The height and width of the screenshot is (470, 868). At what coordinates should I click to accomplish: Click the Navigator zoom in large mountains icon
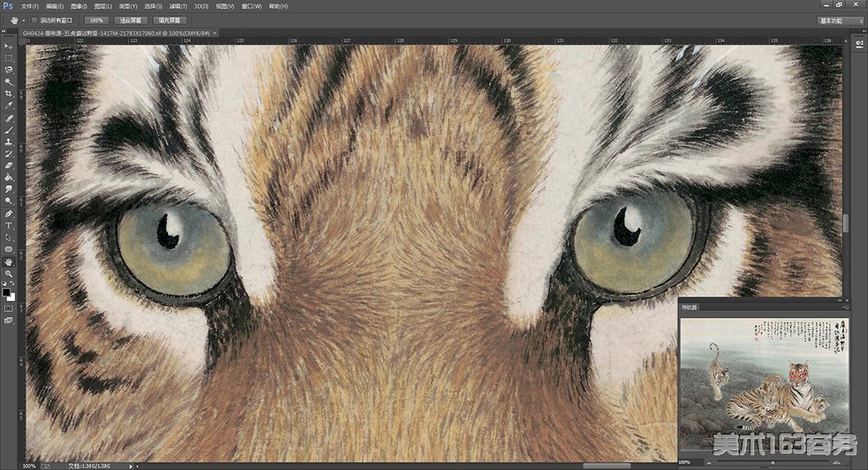click(x=836, y=462)
